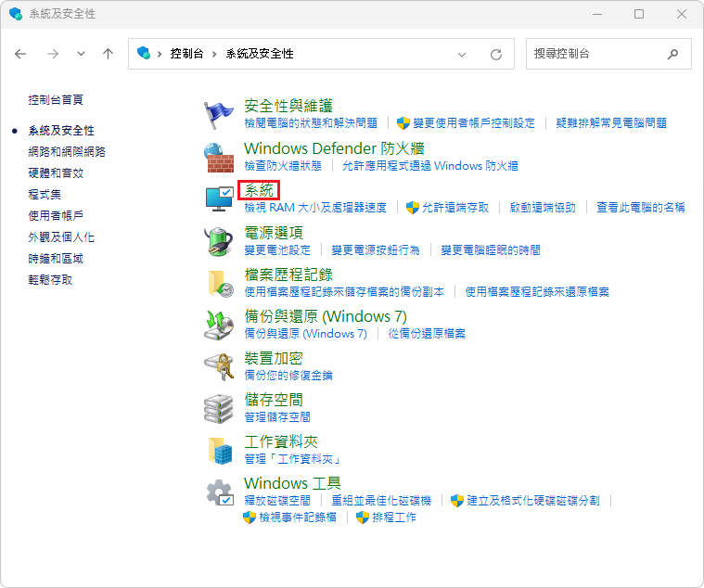The width and height of the screenshot is (704, 588).
Task: Click the Power Options battery icon
Action: click(x=219, y=240)
